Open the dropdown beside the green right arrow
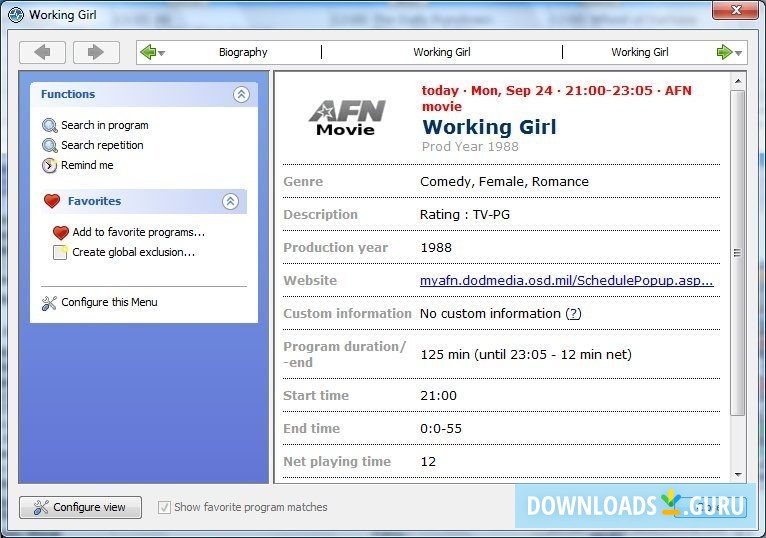The height and width of the screenshot is (538, 766). 738,53
